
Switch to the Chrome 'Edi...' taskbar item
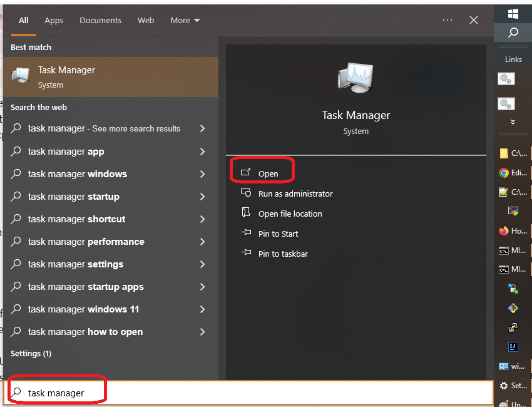tap(513, 173)
